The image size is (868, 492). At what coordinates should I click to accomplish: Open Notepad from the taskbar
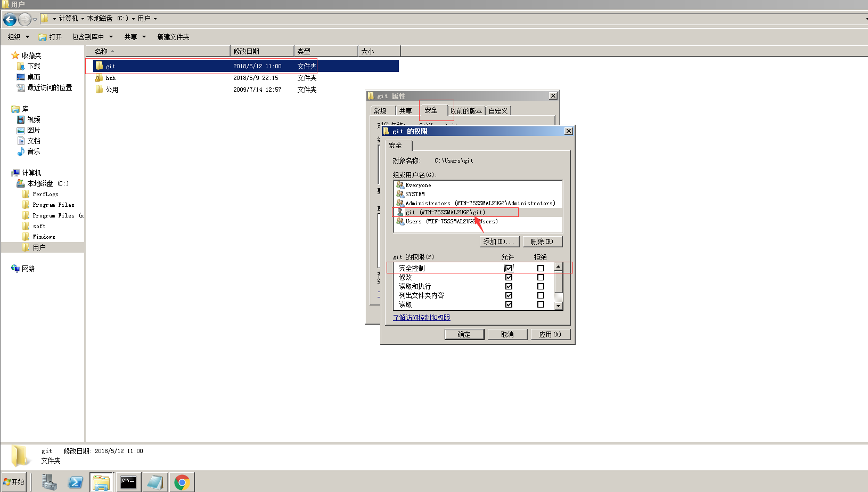(155, 482)
